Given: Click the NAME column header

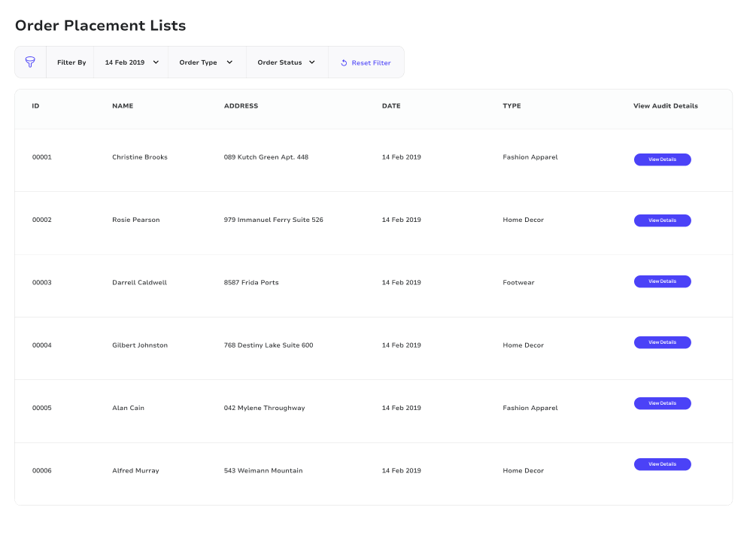Looking at the screenshot, I should click(123, 106).
